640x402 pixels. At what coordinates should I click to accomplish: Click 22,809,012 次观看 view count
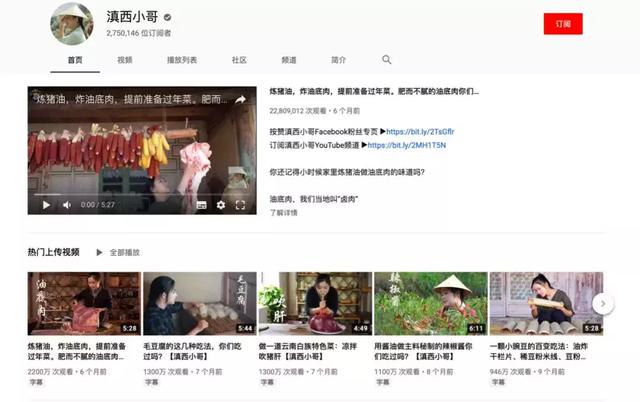click(x=298, y=111)
